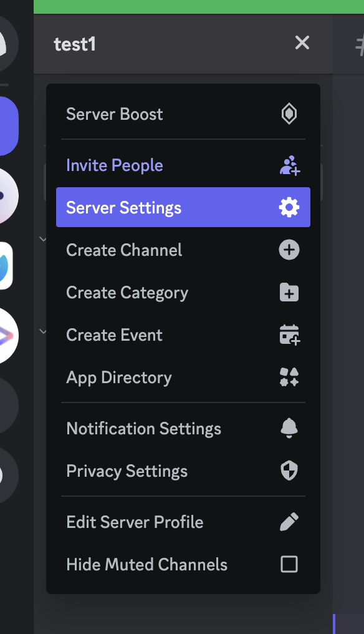Open Notification Settings from the menu
364x634 pixels.
click(183, 428)
